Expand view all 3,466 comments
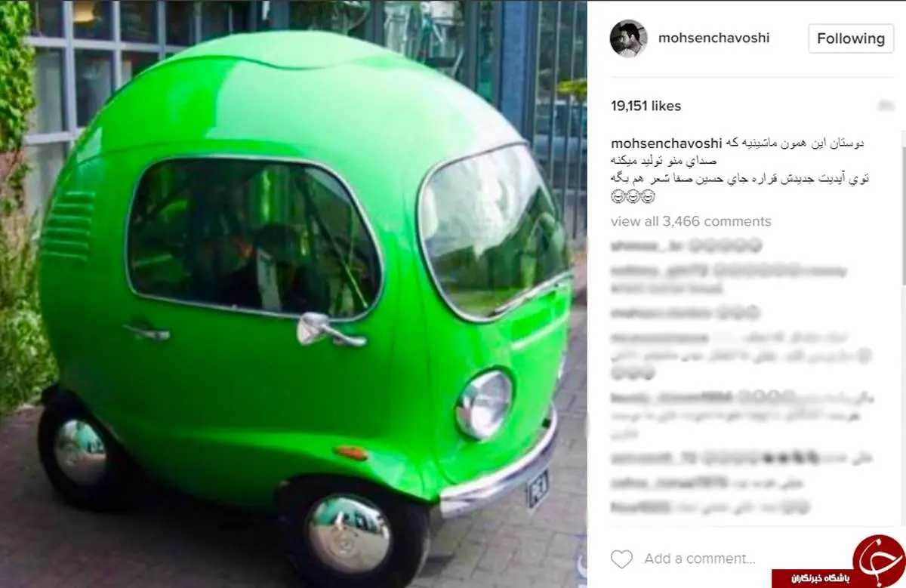 click(x=691, y=221)
